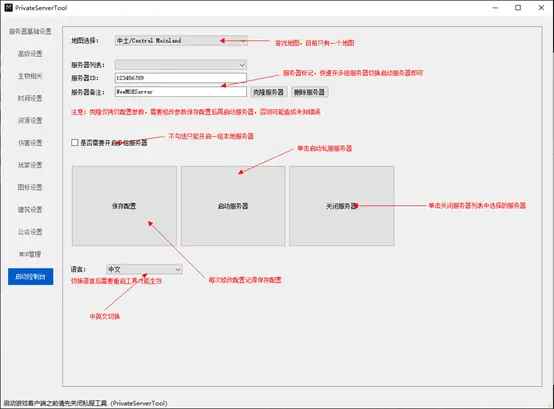Enable the 是否需要开启多组服务器 checkbox
The width and height of the screenshot is (554, 409).
(75, 143)
